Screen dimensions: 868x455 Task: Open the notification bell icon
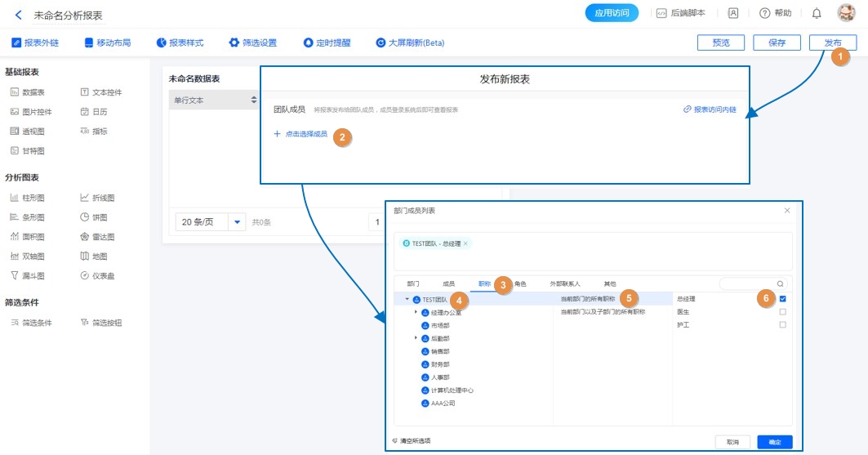click(x=816, y=13)
